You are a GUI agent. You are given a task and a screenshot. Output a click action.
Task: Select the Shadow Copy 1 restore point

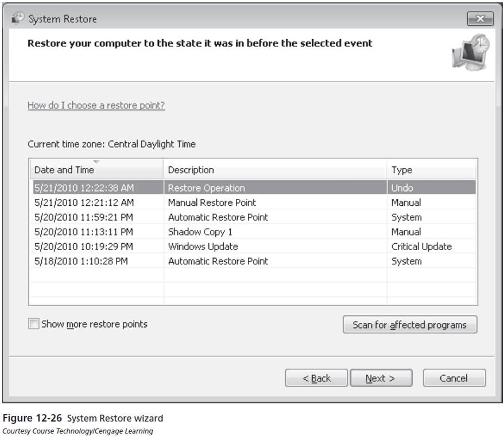click(254, 232)
